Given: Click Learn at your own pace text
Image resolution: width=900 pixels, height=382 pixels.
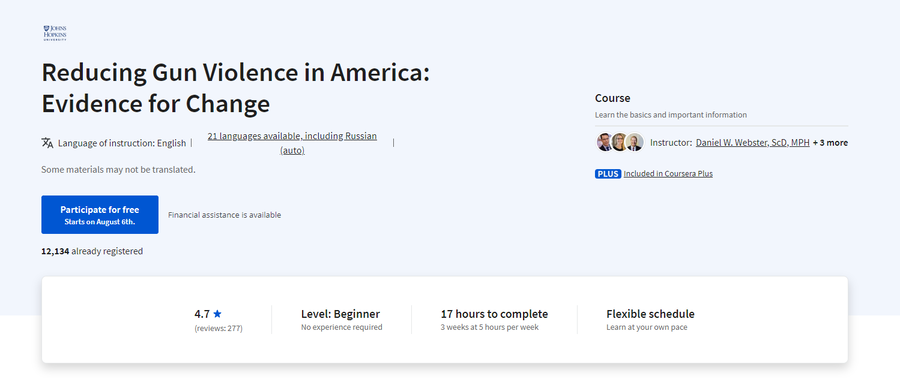Looking at the screenshot, I should click(x=646, y=327).
